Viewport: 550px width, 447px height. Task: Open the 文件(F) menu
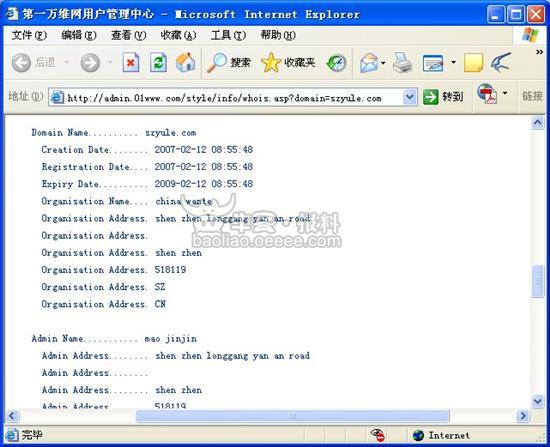pyautogui.click(x=29, y=35)
